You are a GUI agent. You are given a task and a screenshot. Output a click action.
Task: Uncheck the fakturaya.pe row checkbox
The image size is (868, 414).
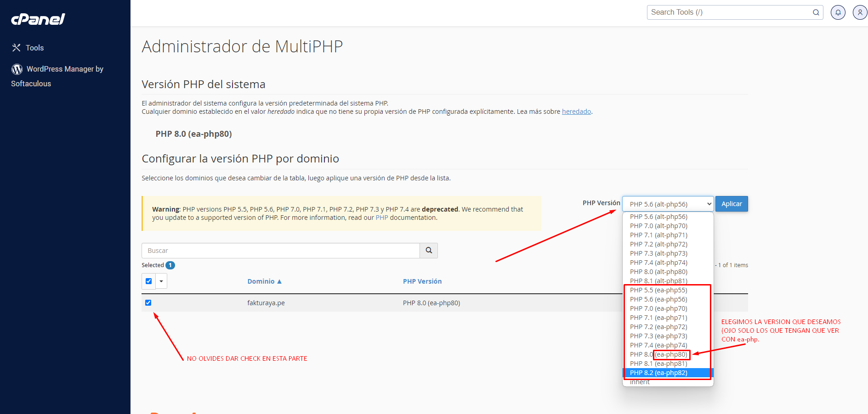coord(148,303)
